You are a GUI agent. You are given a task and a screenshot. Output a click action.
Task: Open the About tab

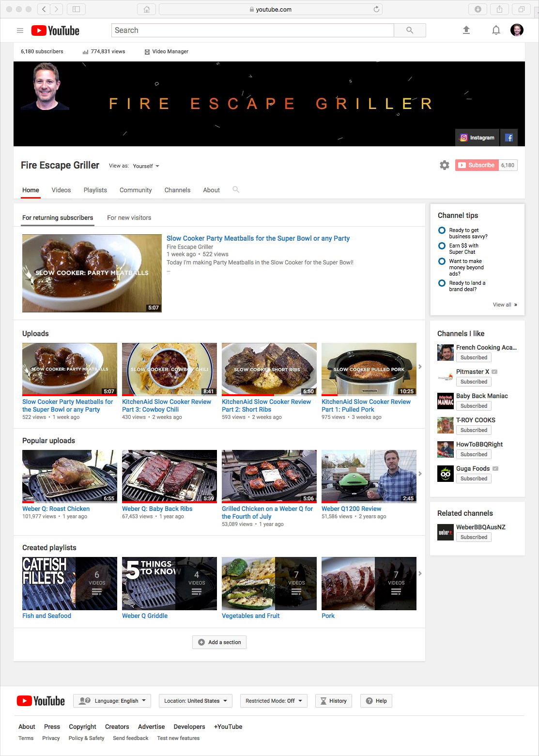tap(211, 190)
